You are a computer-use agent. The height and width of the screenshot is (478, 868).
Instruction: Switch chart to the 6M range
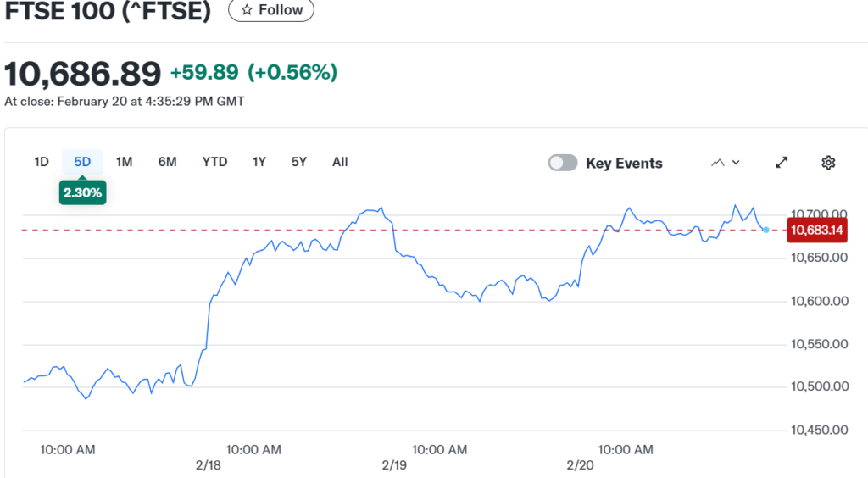pos(167,162)
